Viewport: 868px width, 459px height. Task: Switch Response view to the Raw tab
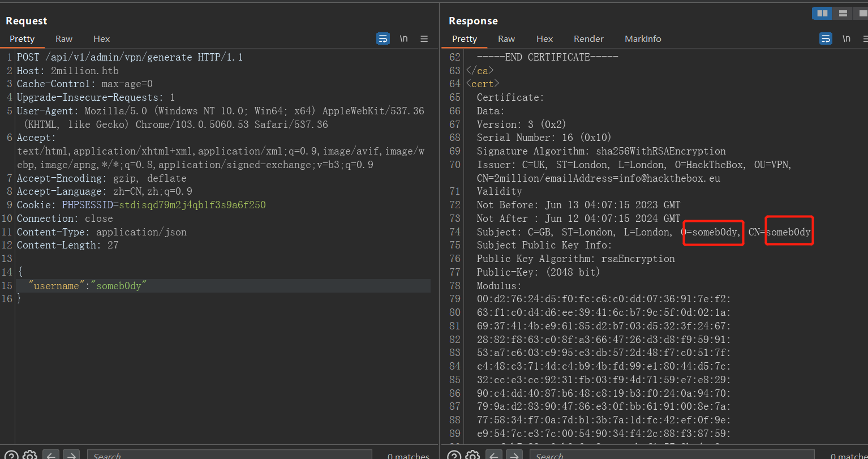506,38
